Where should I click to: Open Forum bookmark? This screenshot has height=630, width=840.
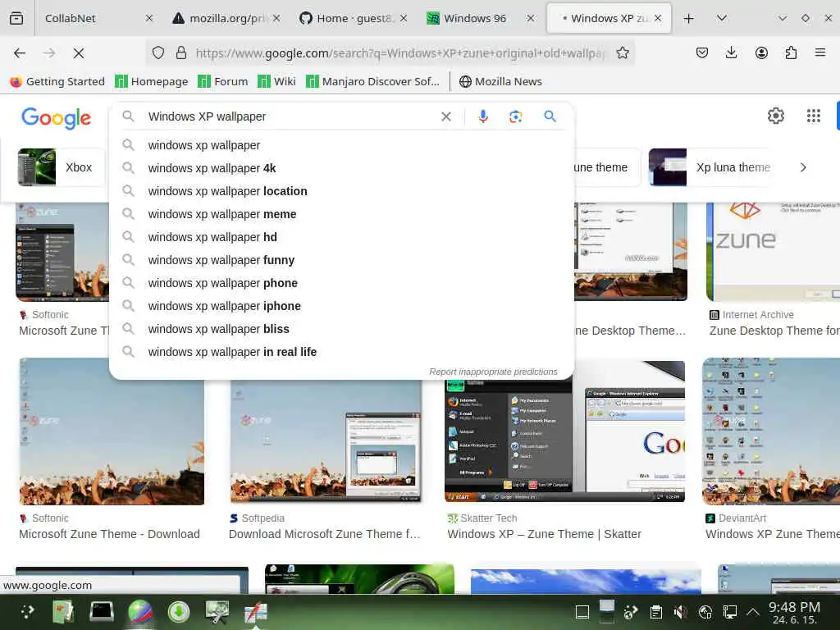coord(223,81)
